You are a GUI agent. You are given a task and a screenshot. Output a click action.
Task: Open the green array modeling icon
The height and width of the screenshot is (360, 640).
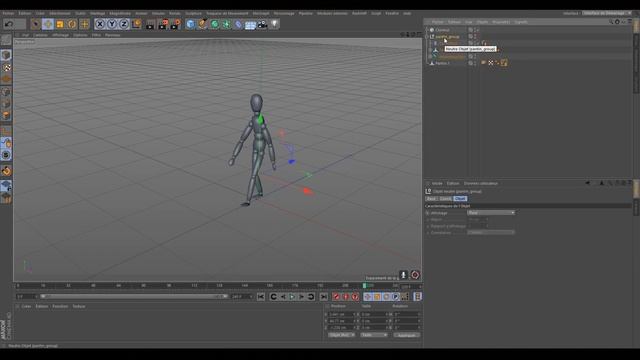(226, 24)
